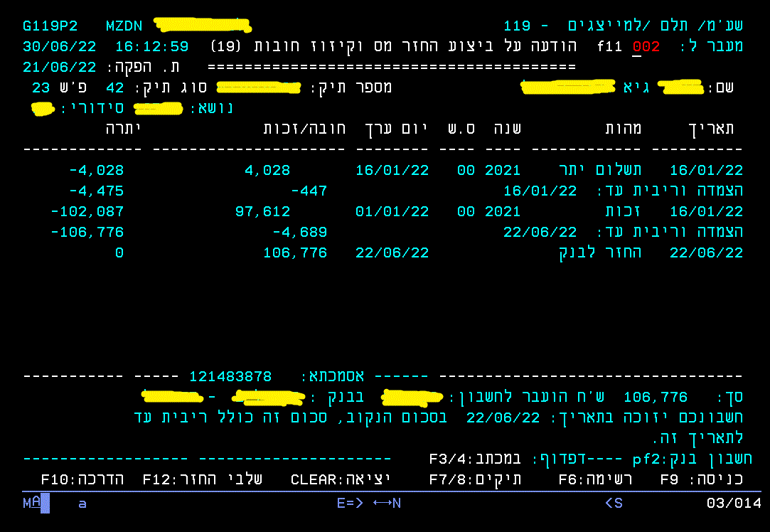The image size is (770, 532).
Task: Click the E=> ←→N status indicator
Action: click(x=369, y=504)
